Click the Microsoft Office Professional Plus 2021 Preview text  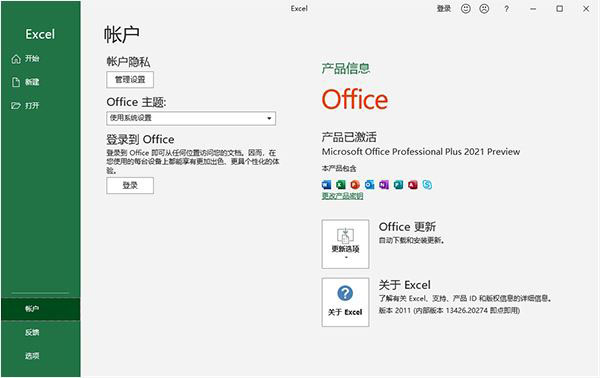(421, 152)
